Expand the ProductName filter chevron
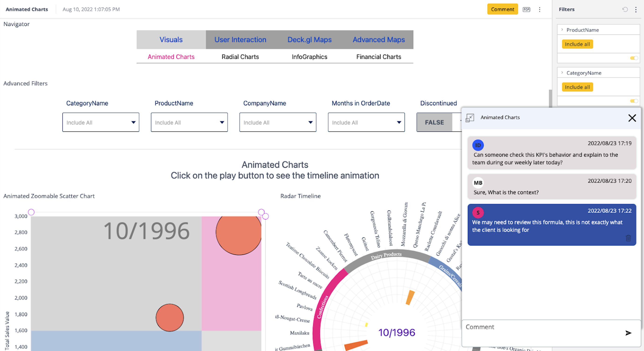Screen dimensions: 644x351 tap(562, 30)
